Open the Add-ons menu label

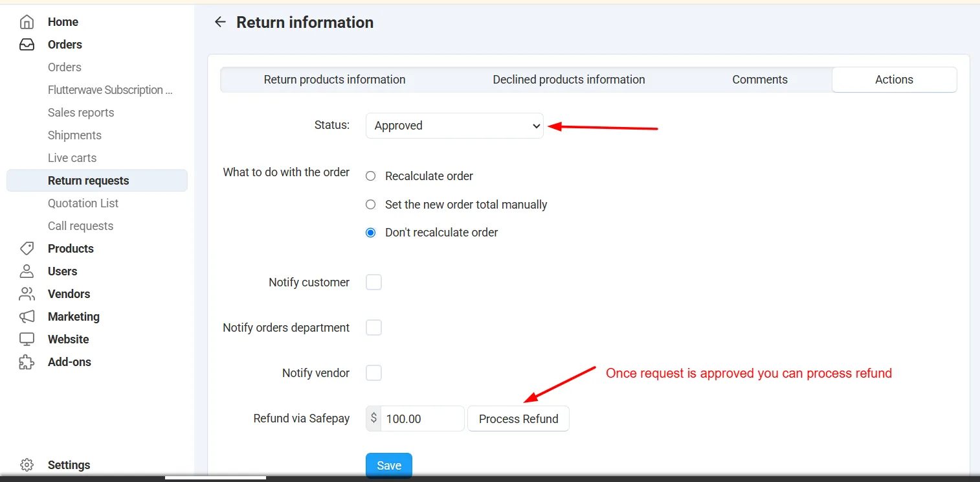(69, 362)
